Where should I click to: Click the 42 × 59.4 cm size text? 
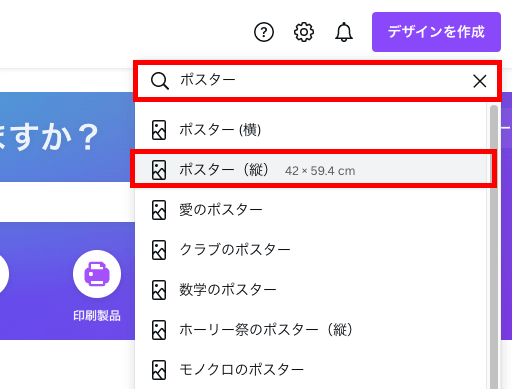(x=320, y=171)
